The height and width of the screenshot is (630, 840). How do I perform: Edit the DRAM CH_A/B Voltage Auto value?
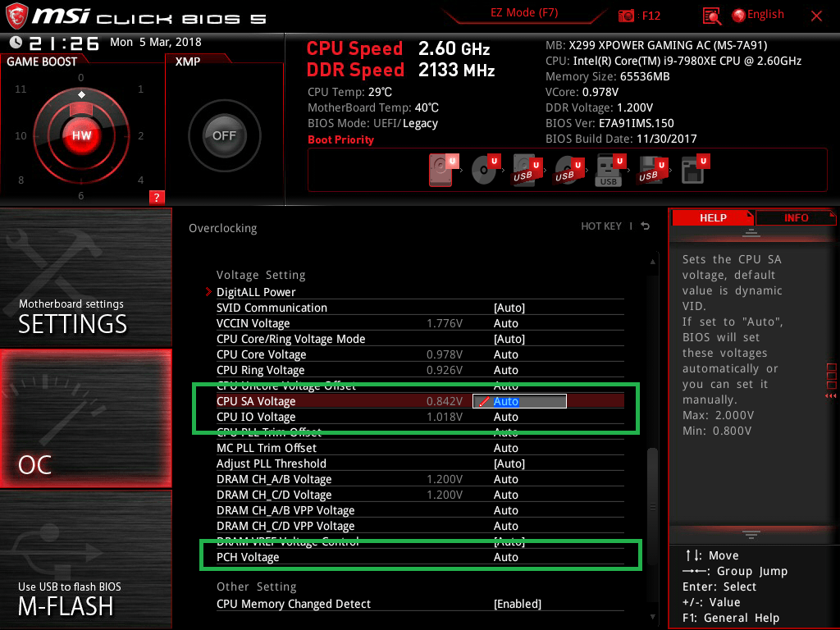(505, 479)
